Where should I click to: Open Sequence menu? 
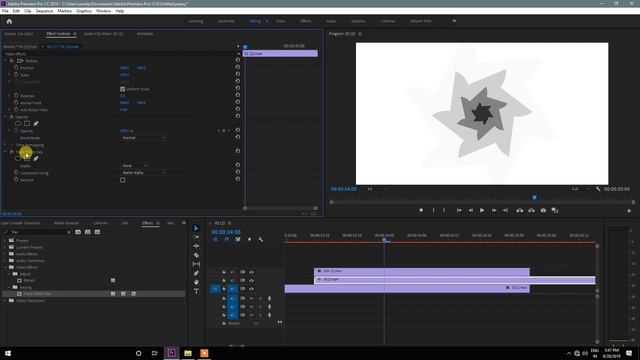tap(44, 11)
